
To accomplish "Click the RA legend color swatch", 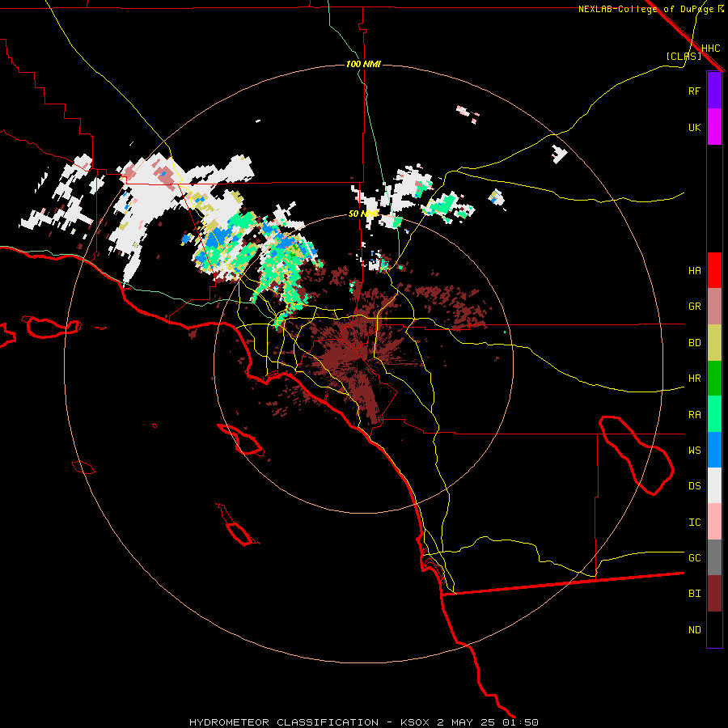I will [714, 414].
